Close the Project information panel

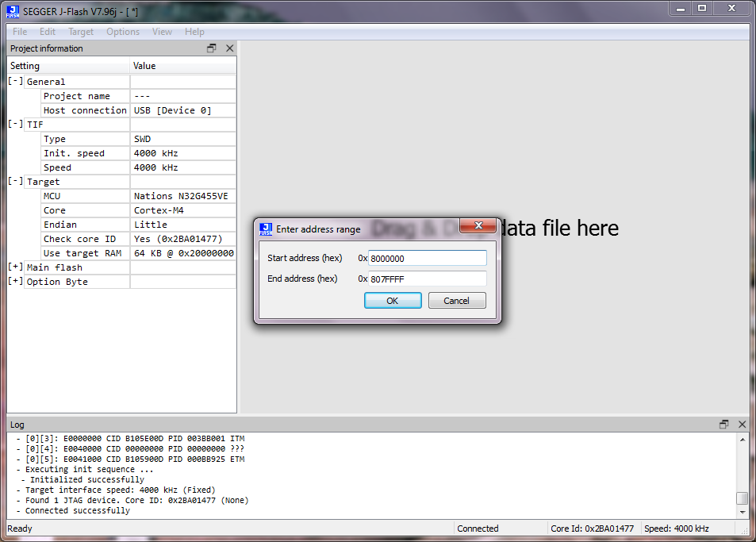[x=229, y=48]
